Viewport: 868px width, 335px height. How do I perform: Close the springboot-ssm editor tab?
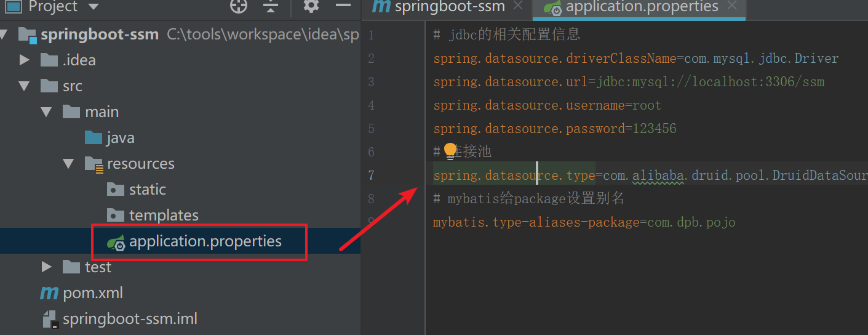(518, 6)
